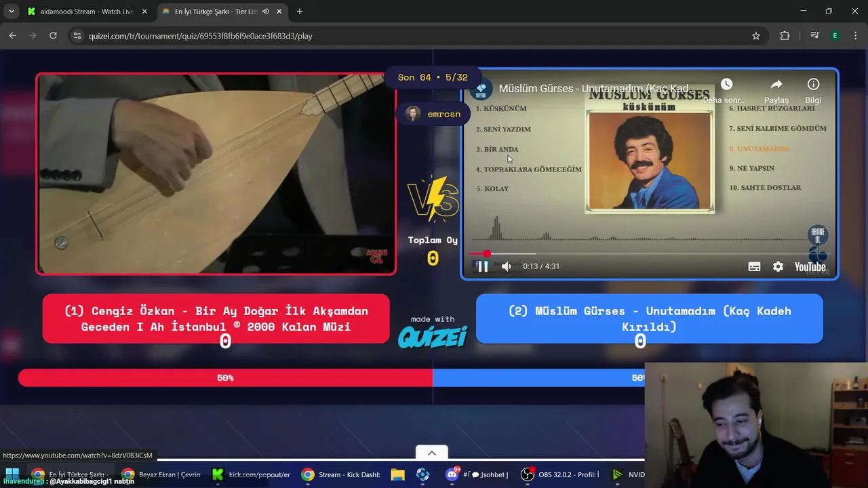Go forward in browser history

point(33,36)
